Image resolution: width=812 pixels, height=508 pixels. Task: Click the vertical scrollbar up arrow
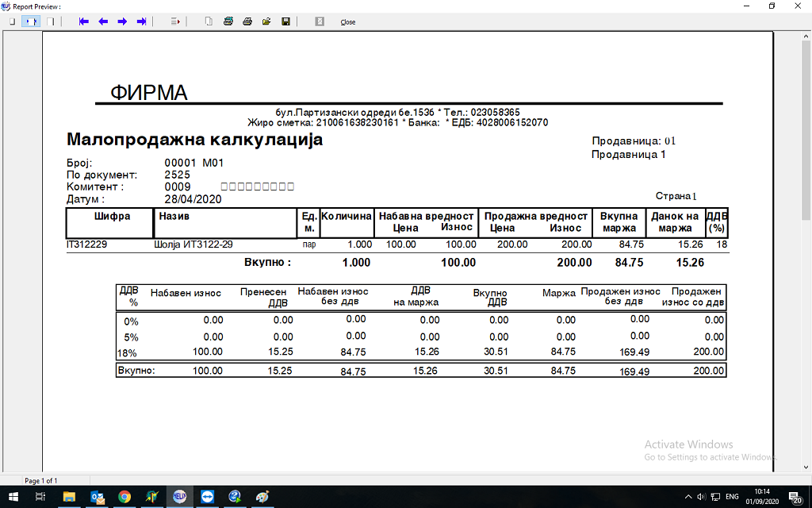coord(806,37)
